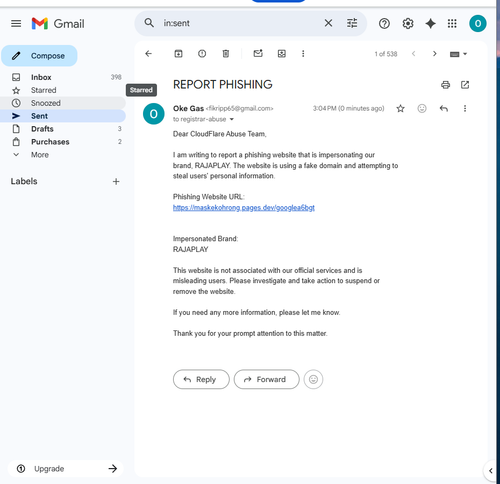The width and height of the screenshot is (500, 484).
Task: Open the main menu hamburger icon
Action: [16, 24]
